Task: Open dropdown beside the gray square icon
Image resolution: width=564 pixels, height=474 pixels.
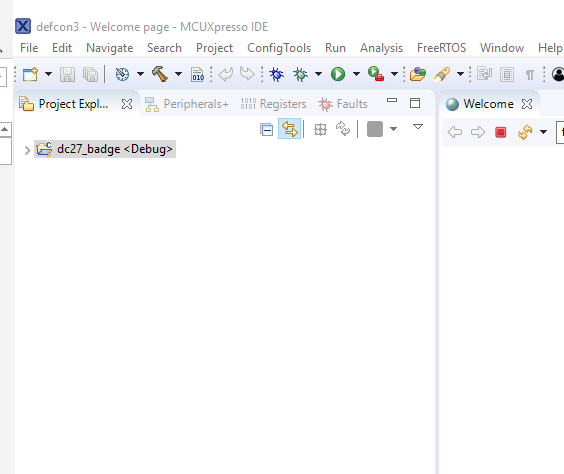Action: 394,129
